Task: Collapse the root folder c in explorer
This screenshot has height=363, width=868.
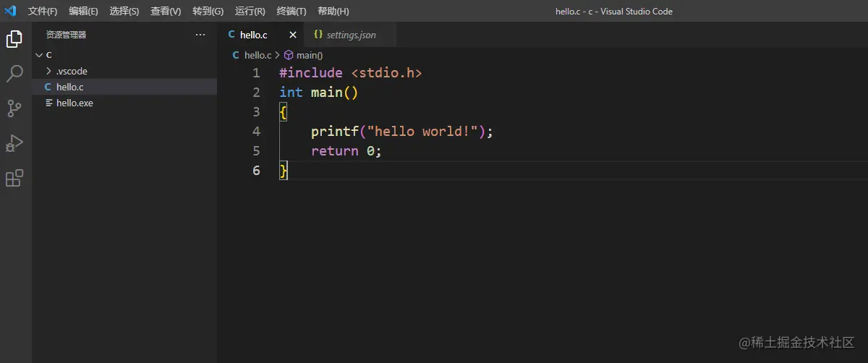Action: [39, 55]
